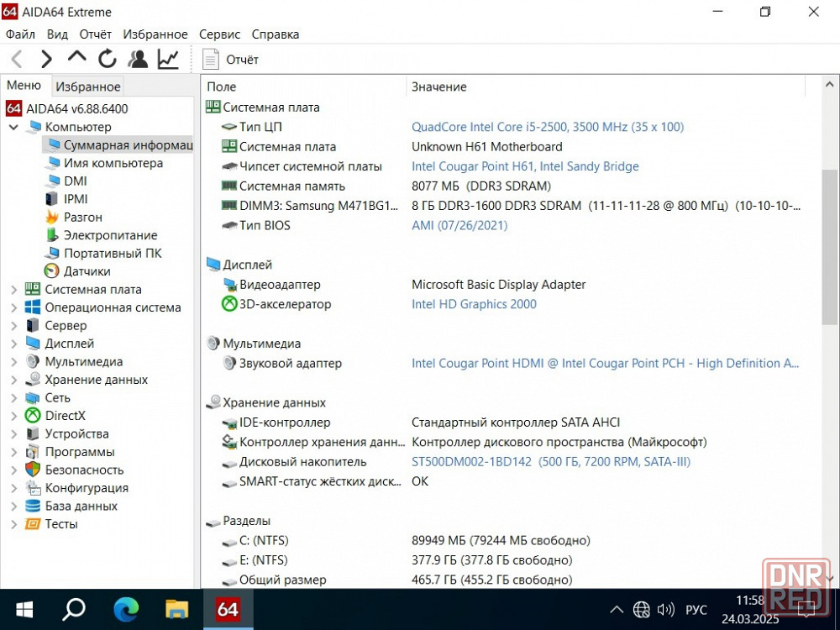Expand the Сервер tree node
The image size is (840, 630).
tap(14, 326)
